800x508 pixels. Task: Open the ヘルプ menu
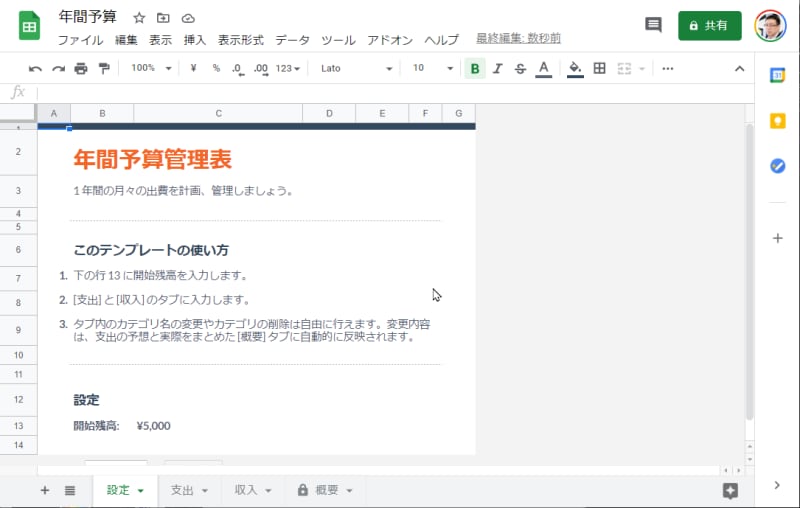[x=441, y=40]
